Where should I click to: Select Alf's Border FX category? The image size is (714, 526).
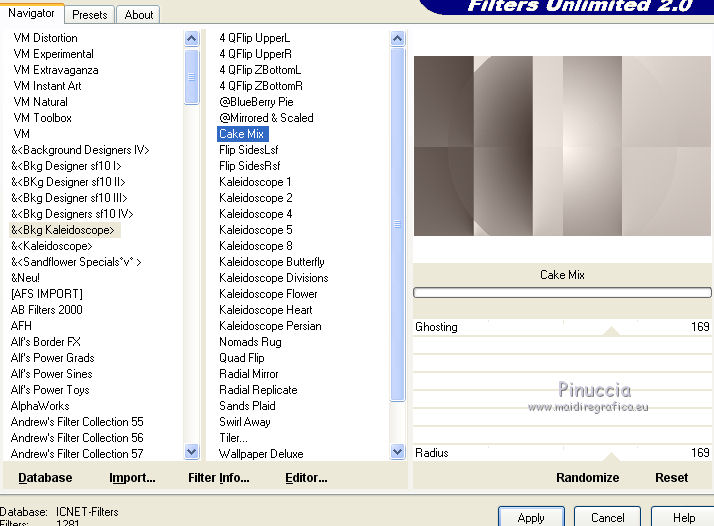46,342
